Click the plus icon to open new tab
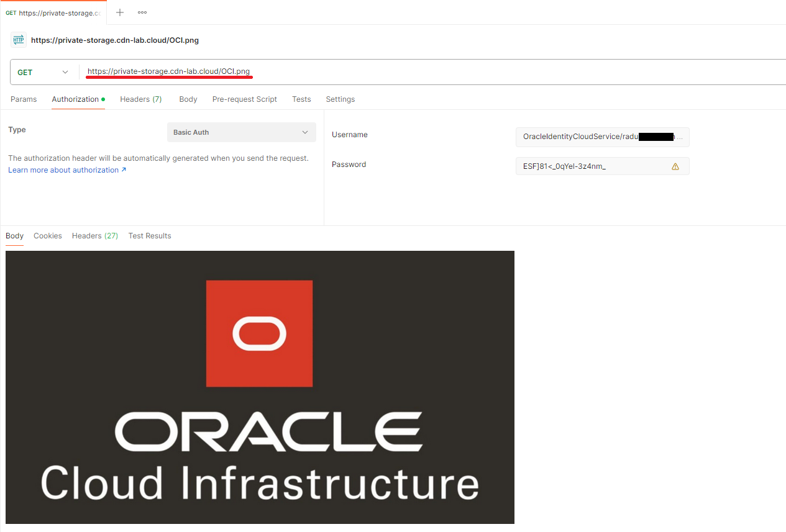 (120, 12)
